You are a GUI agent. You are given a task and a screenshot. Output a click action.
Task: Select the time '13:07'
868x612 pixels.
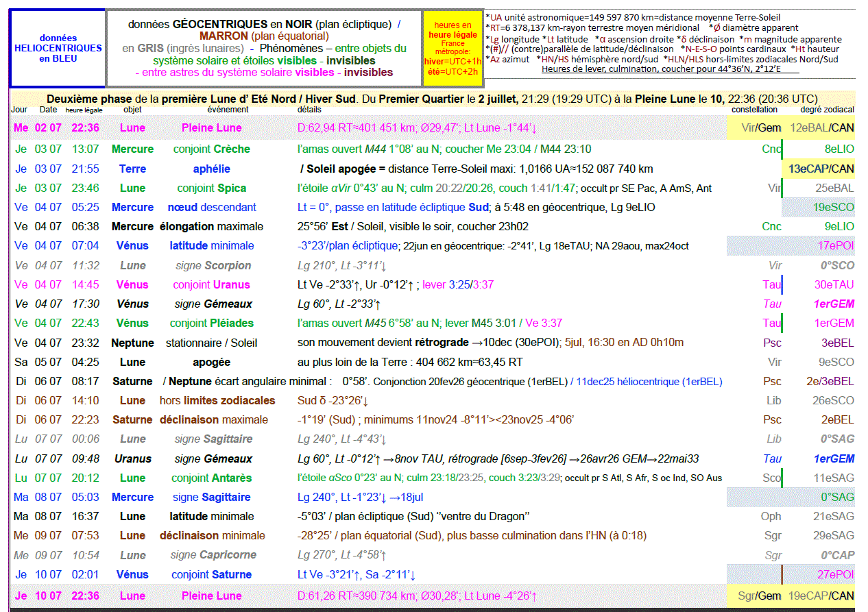tap(85, 149)
